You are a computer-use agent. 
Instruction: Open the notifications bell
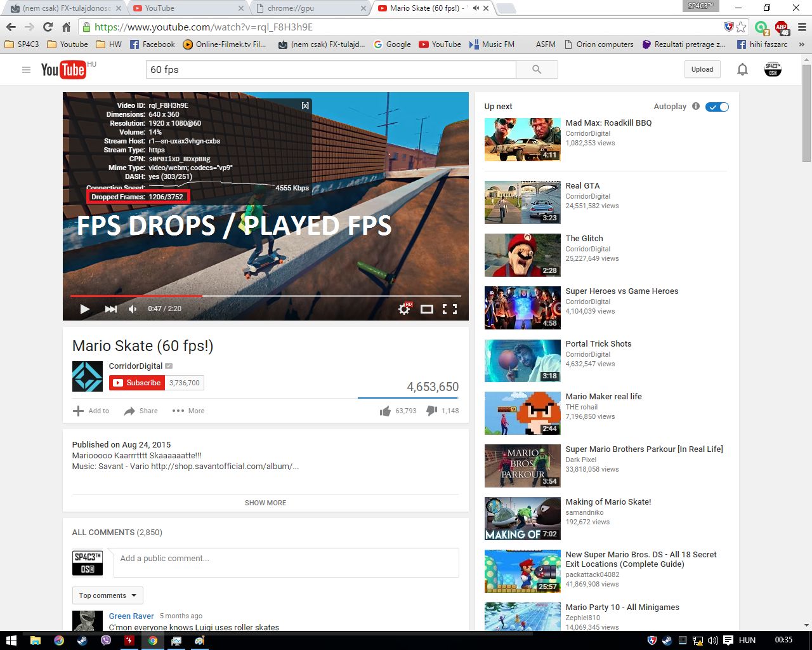coord(742,70)
